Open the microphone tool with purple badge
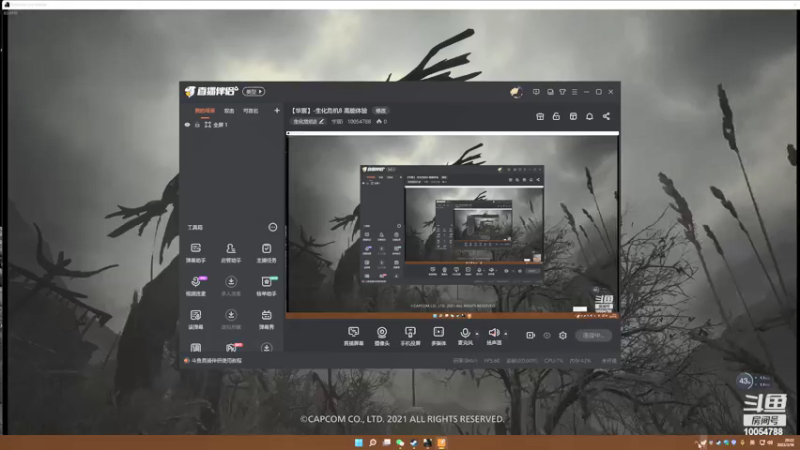 click(x=196, y=286)
